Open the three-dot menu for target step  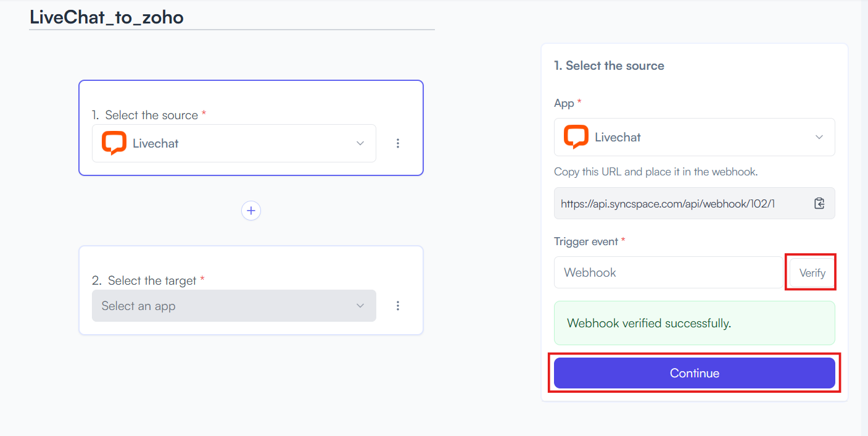pyautogui.click(x=398, y=306)
